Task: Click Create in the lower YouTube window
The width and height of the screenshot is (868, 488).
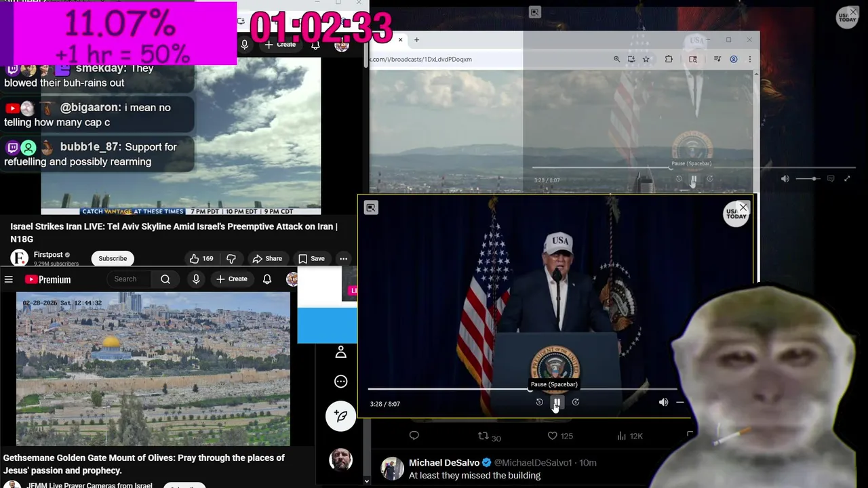Action: 232,279
